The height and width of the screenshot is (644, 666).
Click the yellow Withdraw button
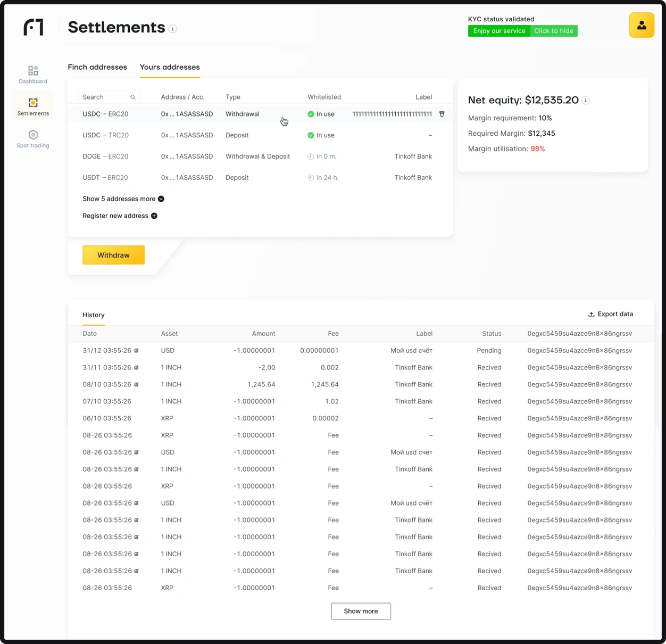pos(113,255)
